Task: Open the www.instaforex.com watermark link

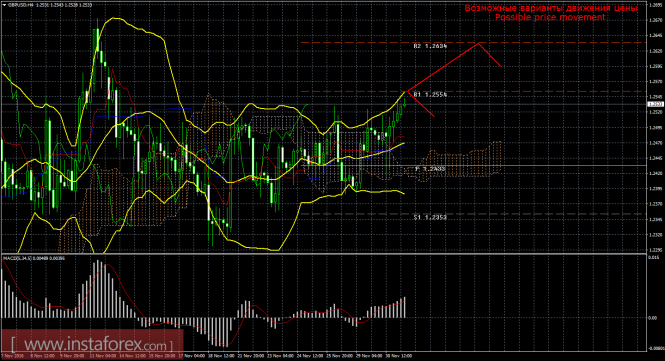Action: [92, 344]
